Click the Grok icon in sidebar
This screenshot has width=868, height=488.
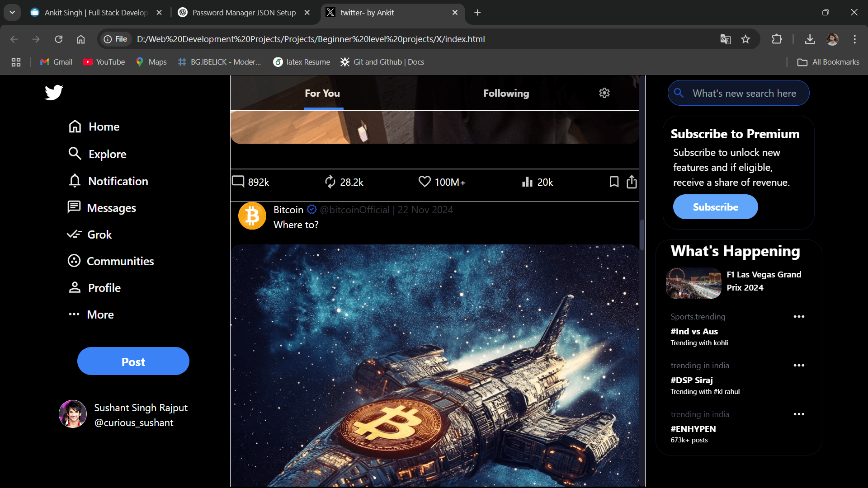click(74, 234)
